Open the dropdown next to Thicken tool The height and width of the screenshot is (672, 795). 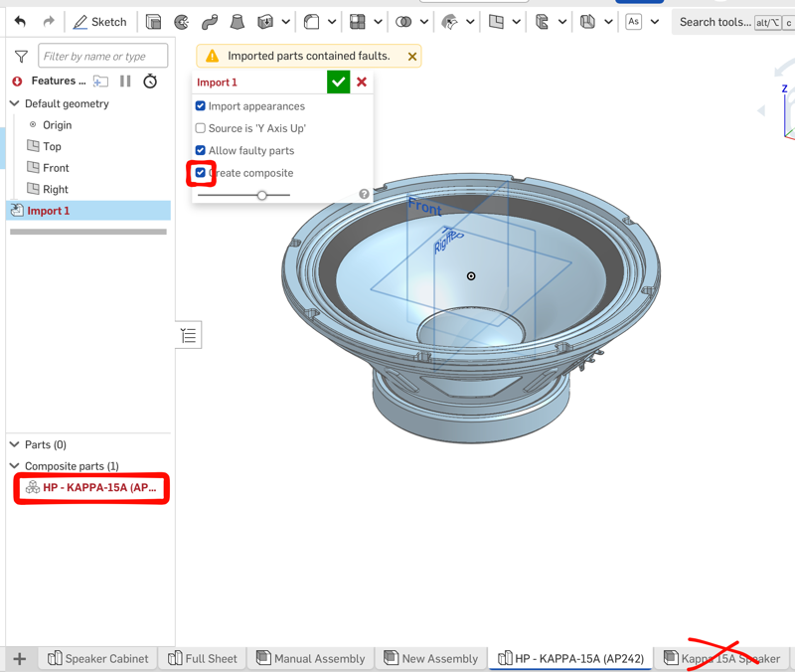pyautogui.click(x=285, y=22)
